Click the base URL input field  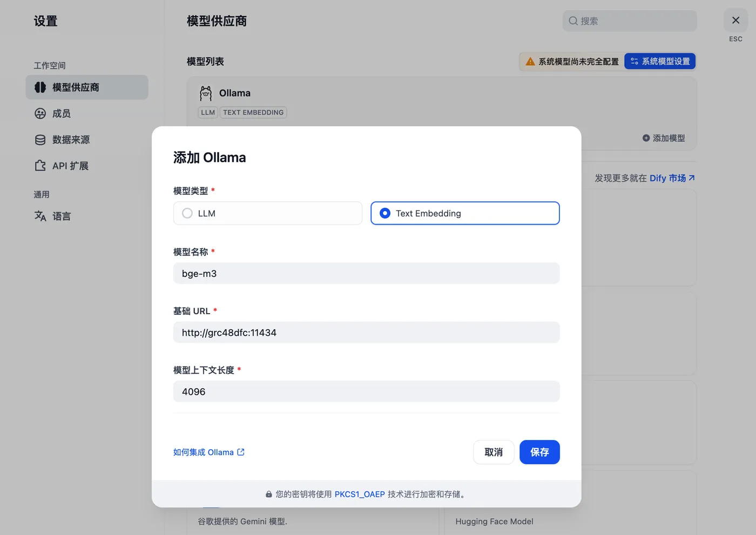(x=366, y=333)
